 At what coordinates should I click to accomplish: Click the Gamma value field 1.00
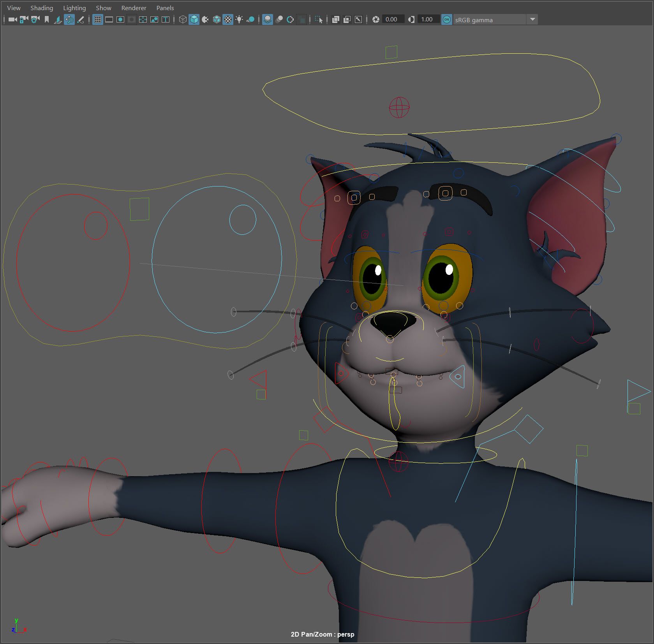(428, 19)
